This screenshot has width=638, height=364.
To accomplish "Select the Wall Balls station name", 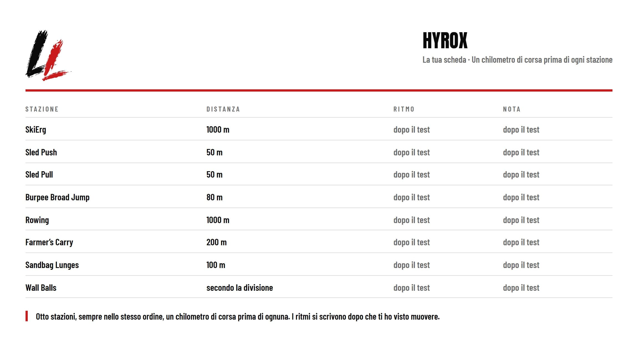I will click(41, 288).
